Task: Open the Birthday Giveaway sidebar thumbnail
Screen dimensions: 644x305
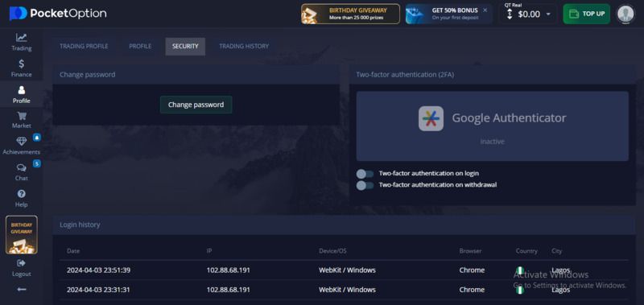Action: point(22,235)
